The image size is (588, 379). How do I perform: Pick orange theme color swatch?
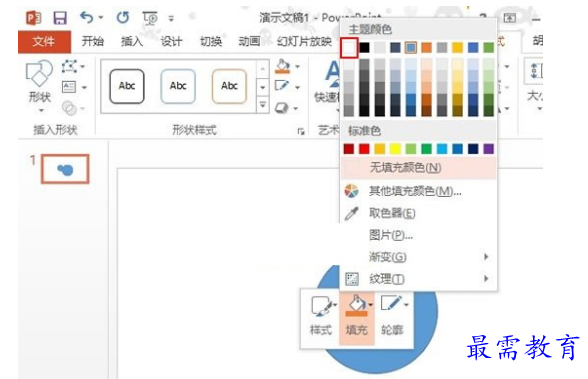[x=426, y=48]
